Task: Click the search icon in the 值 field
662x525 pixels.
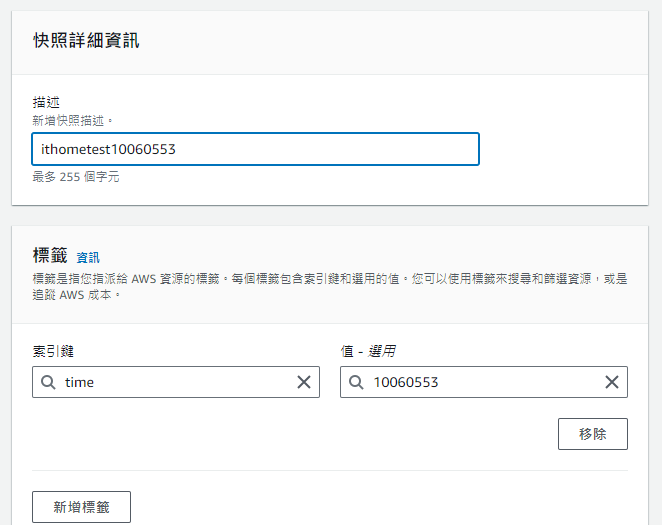Action: point(356,382)
